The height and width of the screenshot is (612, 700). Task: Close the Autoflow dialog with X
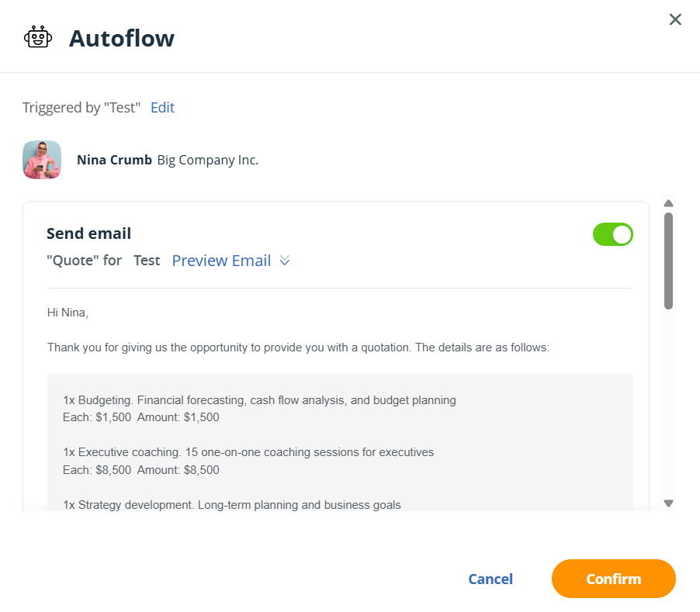(675, 19)
